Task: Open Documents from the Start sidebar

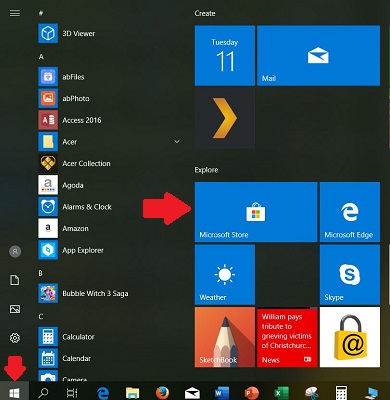Action: 15,280
